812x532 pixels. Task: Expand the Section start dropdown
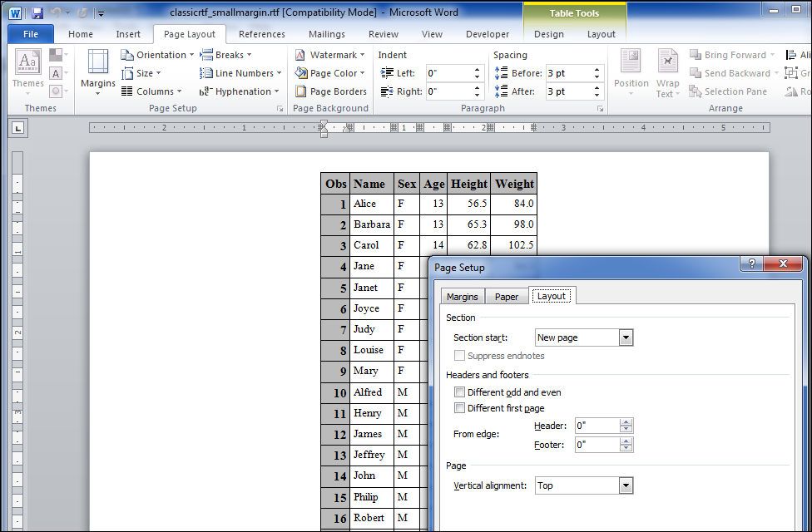click(x=626, y=337)
